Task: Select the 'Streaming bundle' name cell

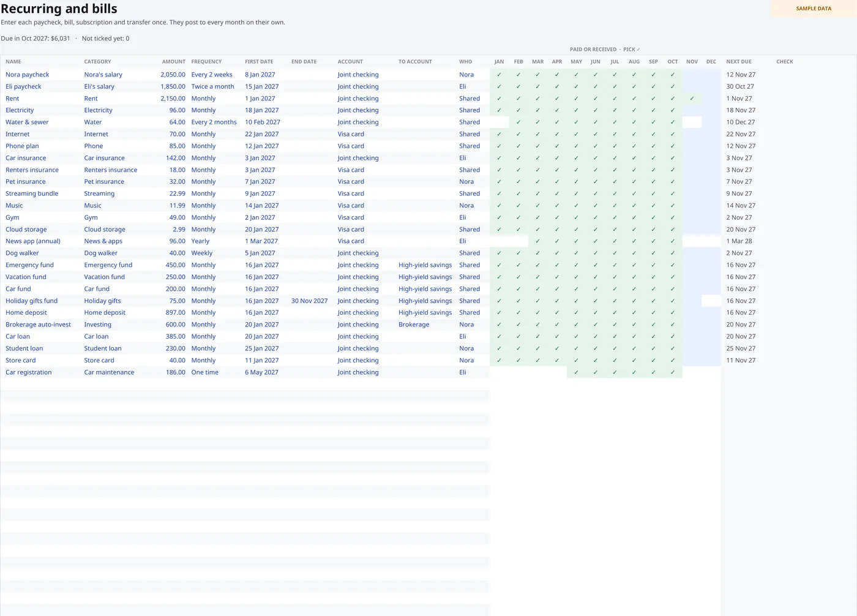Action: coord(40,193)
